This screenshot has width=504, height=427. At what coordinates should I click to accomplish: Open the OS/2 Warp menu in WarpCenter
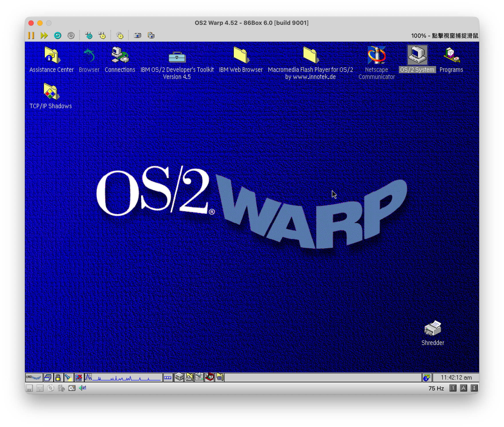[x=34, y=377]
